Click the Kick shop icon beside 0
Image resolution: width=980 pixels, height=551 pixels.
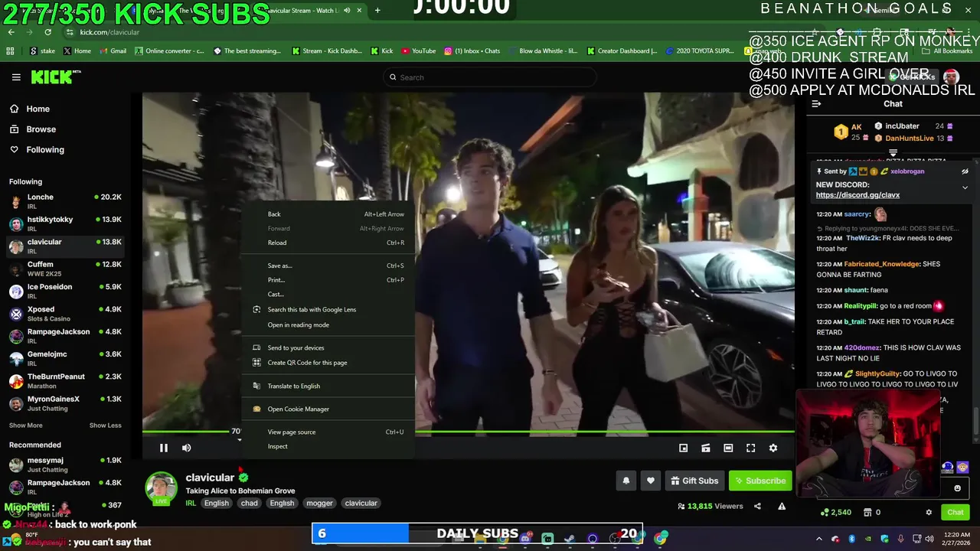[x=867, y=512]
